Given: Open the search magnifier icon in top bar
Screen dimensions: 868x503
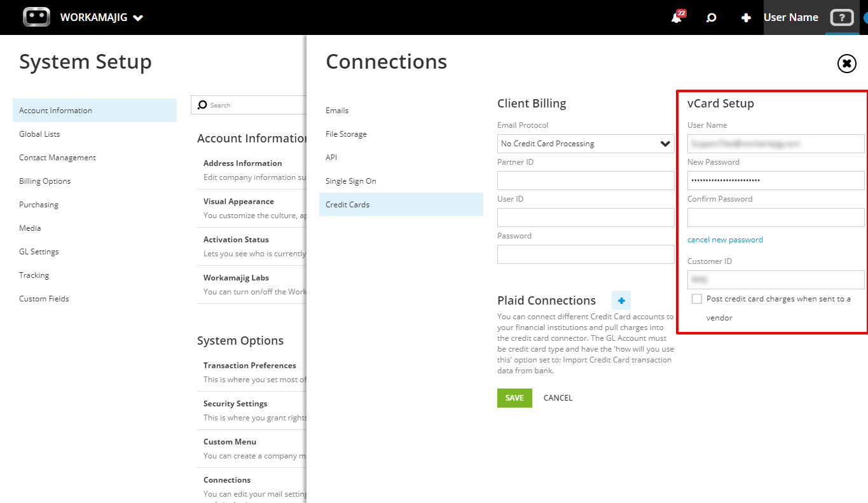Looking at the screenshot, I should click(x=712, y=18).
